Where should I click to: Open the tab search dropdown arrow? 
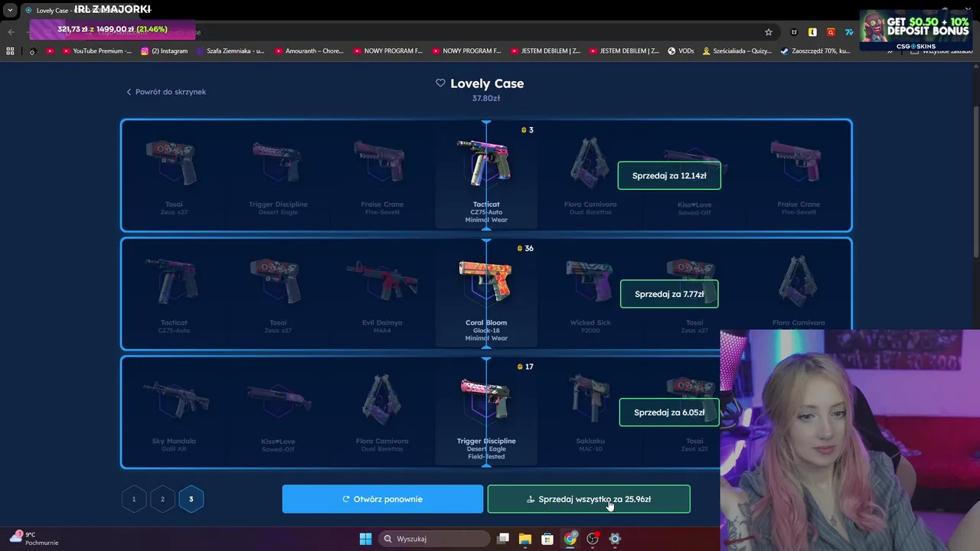click(10, 10)
